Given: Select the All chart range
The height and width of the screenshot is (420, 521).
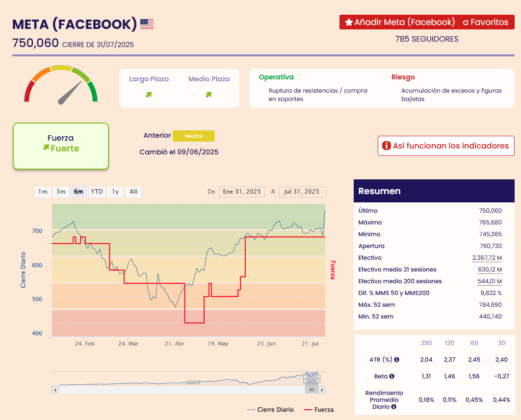Looking at the screenshot, I should click(133, 192).
